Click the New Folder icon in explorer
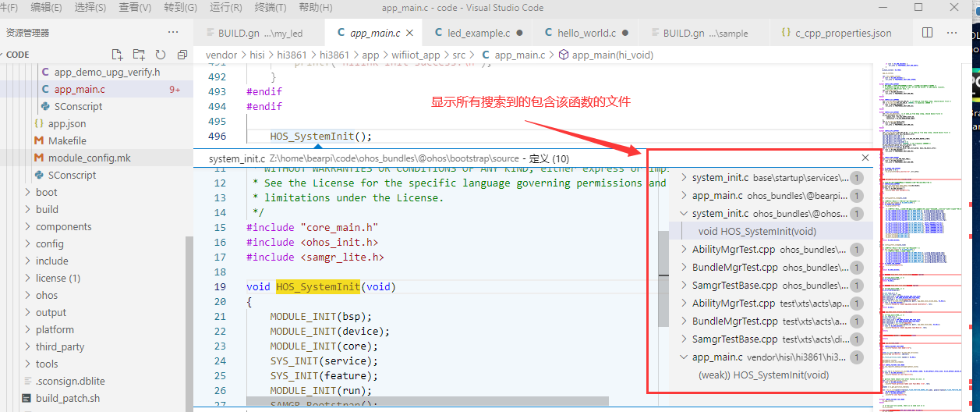The width and height of the screenshot is (980, 412). click(139, 55)
